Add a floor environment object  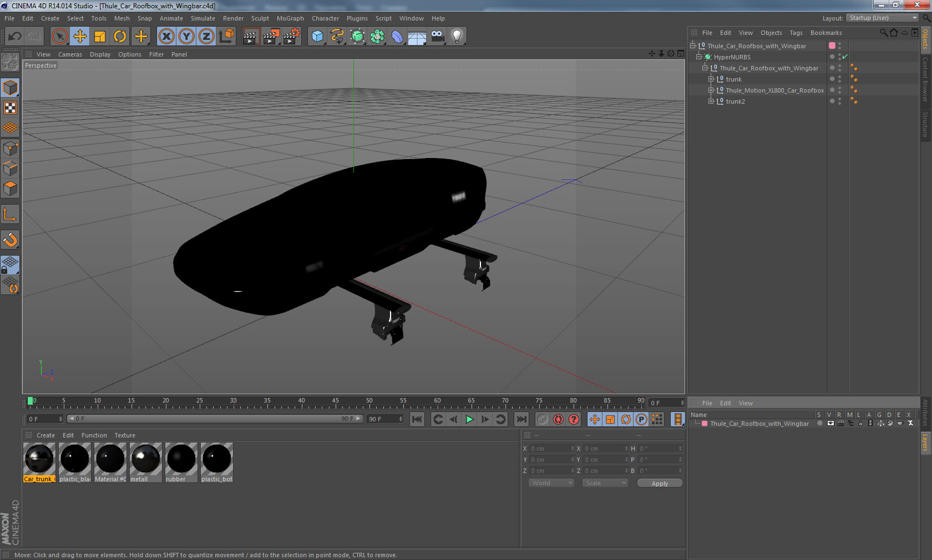click(x=417, y=37)
